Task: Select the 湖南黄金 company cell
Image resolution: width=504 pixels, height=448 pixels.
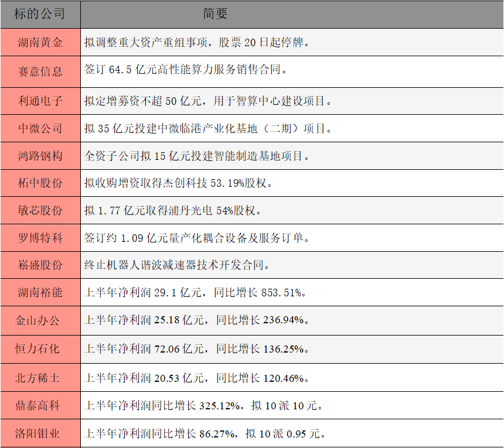Action: click(40, 42)
